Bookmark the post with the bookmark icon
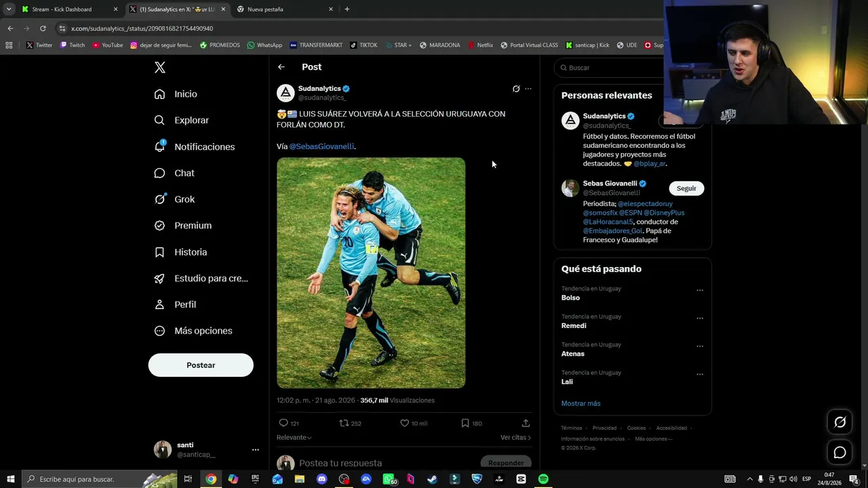This screenshot has width=868, height=488. (x=465, y=423)
